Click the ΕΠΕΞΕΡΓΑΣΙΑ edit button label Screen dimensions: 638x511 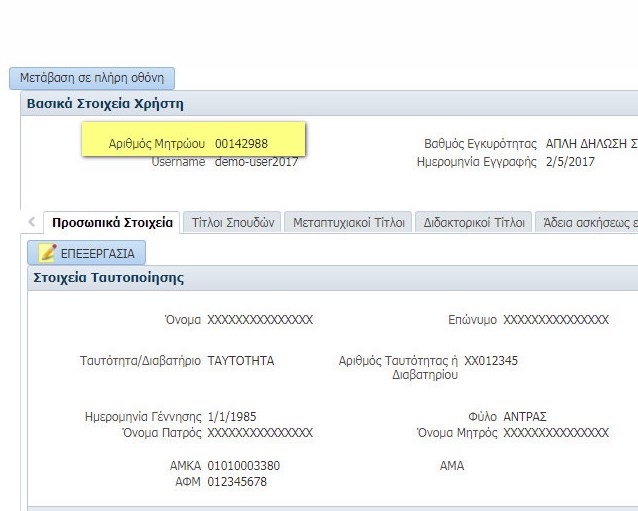[x=97, y=254]
